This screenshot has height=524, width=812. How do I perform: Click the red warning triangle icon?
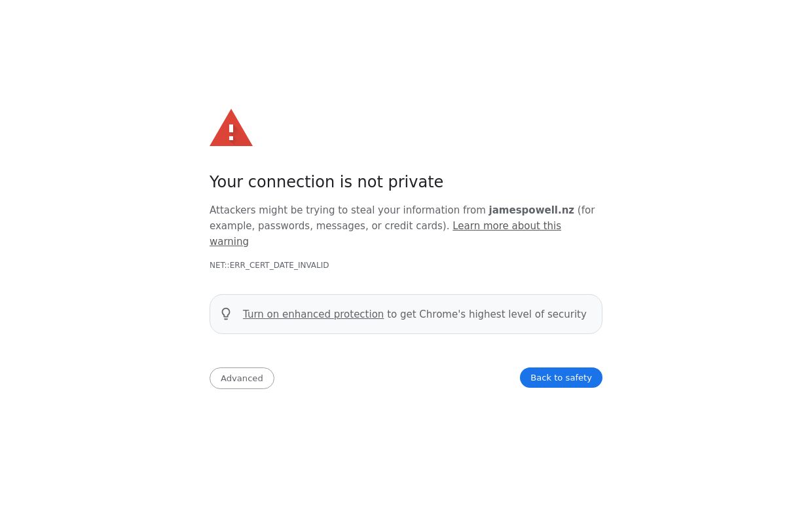(x=231, y=128)
